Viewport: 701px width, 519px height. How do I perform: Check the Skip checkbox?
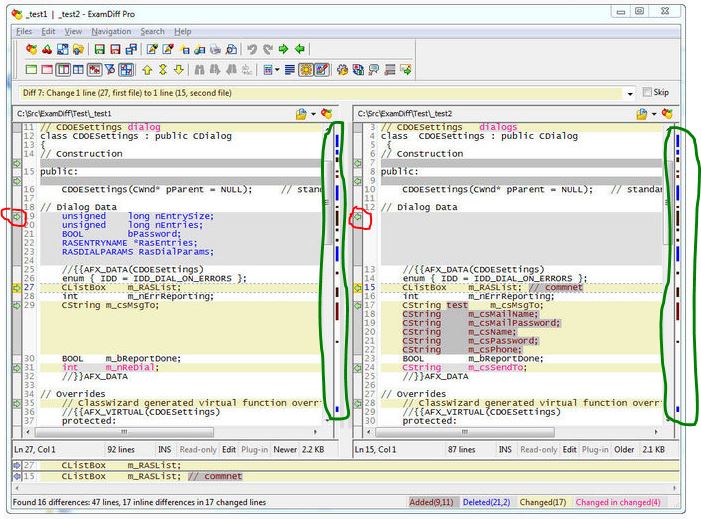tap(646, 92)
